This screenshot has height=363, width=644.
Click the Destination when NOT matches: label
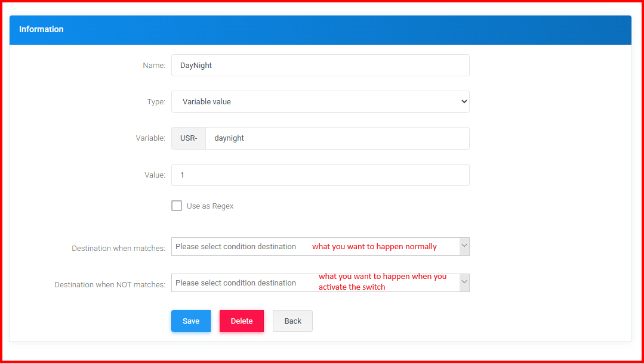(110, 285)
